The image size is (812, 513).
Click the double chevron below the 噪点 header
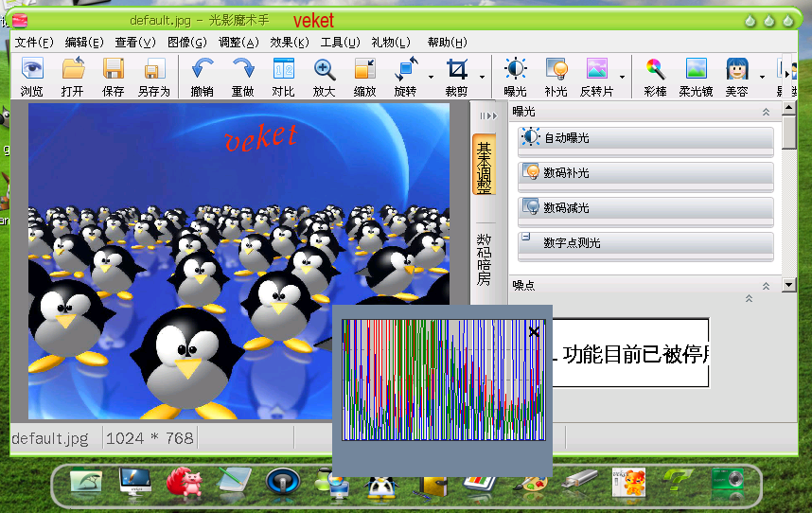click(x=749, y=299)
